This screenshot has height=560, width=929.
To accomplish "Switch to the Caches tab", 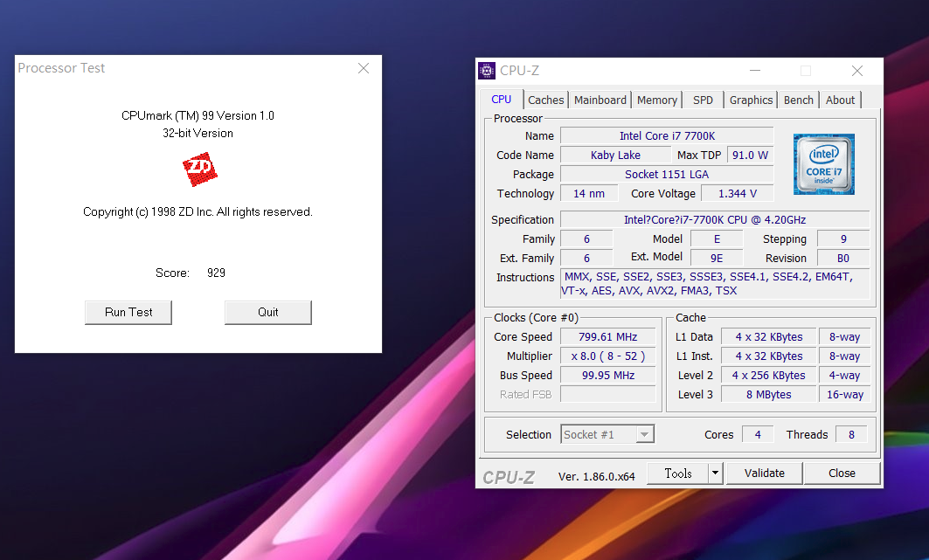I will coord(546,100).
